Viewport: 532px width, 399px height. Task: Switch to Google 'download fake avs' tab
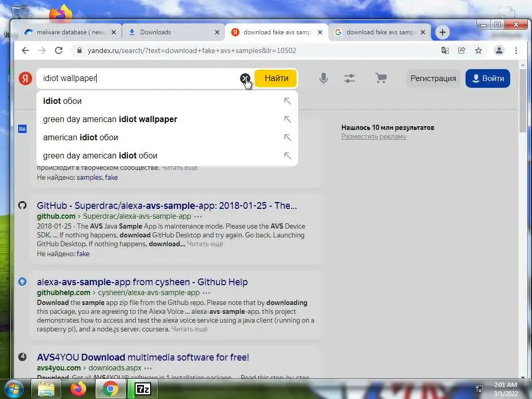click(x=380, y=32)
